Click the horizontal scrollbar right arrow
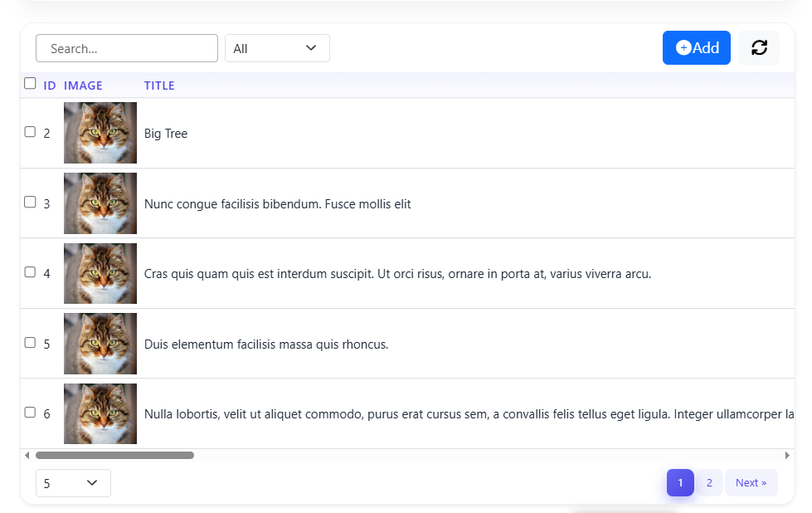Image resolution: width=812 pixels, height=513 pixels. (x=787, y=455)
